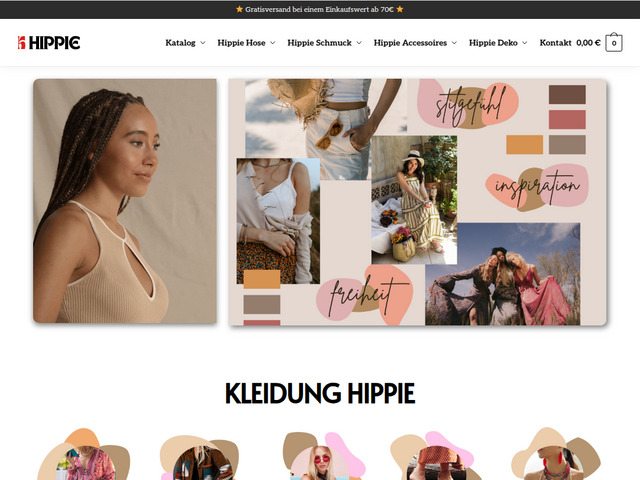
Task: Click the 0,00 € cart total link
Action: click(588, 42)
